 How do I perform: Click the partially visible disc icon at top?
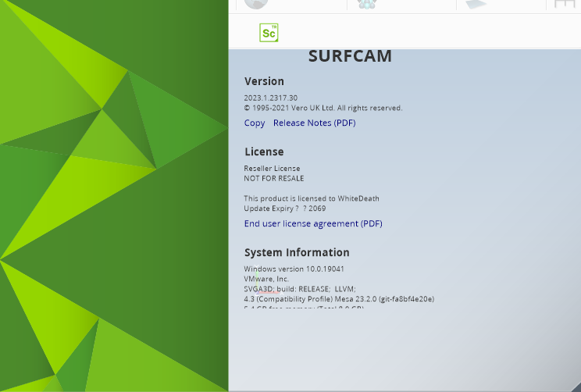point(256,4)
